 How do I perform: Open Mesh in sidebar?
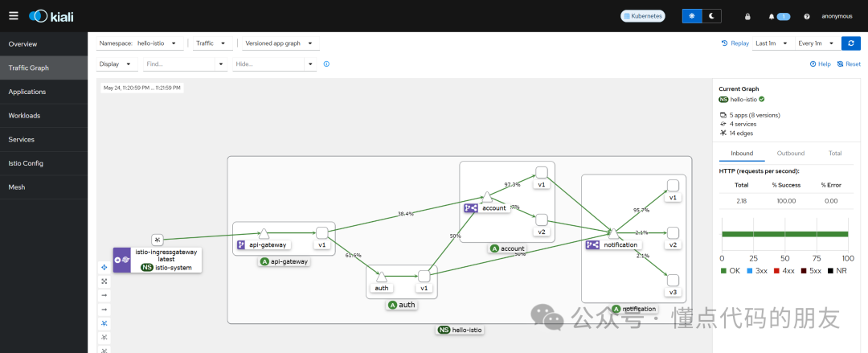(x=43, y=187)
